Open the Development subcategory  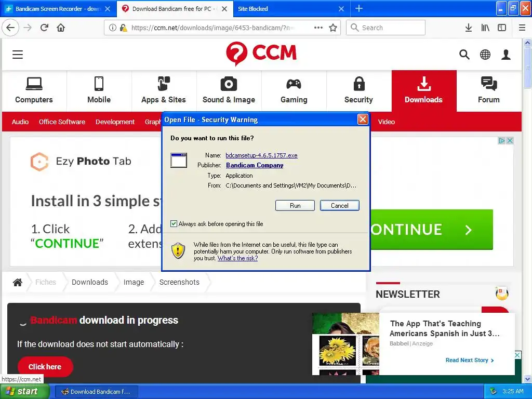(115, 122)
